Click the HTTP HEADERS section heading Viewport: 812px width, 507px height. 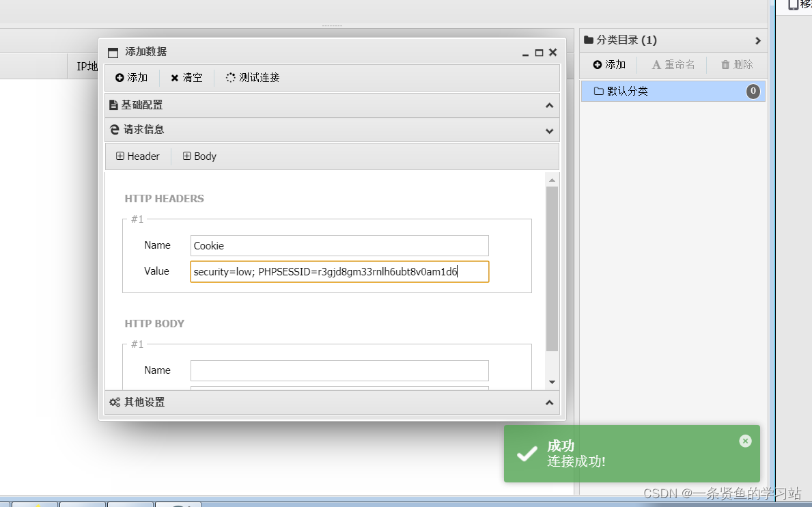click(164, 199)
